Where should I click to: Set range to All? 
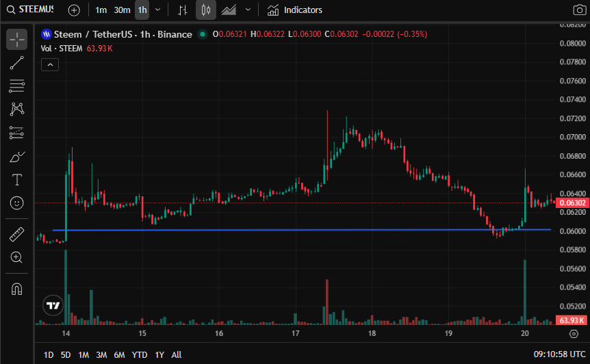tap(177, 355)
